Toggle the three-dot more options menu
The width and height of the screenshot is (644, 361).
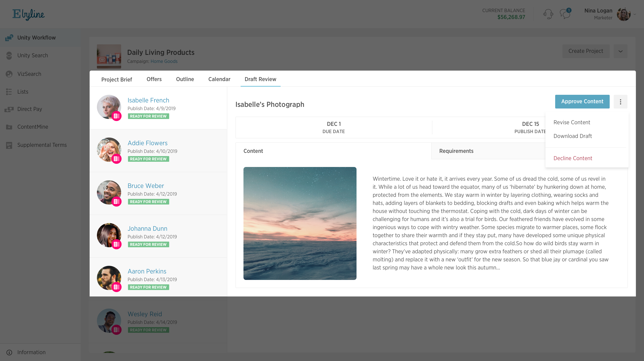point(621,102)
